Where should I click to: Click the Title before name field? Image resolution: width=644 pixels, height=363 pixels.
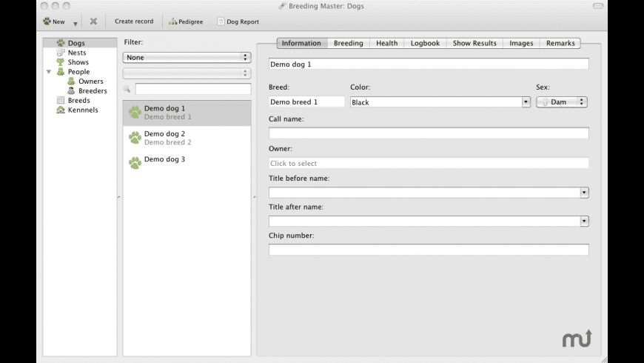tap(424, 193)
